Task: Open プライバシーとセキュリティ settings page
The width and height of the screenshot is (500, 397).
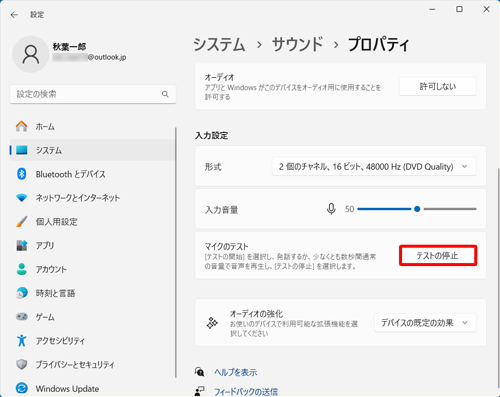Action: click(x=92, y=364)
